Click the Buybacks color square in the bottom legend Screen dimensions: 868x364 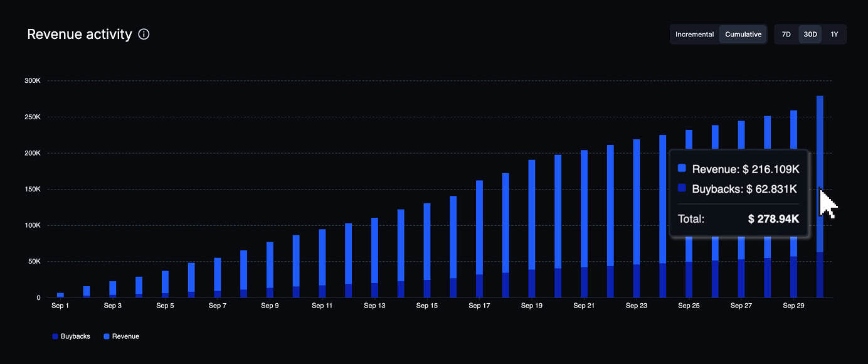[55, 336]
